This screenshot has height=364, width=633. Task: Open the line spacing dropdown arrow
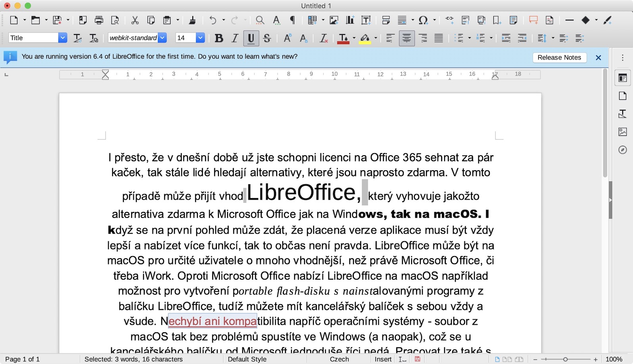pos(553,38)
